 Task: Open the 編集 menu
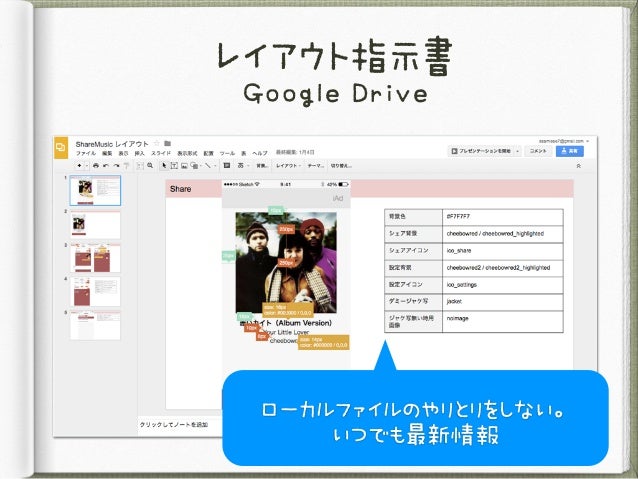pyautogui.click(x=107, y=153)
